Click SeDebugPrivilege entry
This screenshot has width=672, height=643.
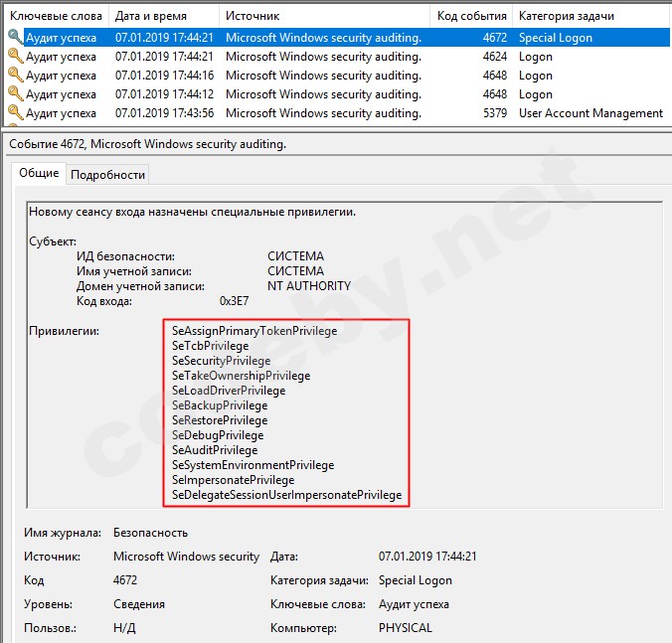[x=218, y=435]
